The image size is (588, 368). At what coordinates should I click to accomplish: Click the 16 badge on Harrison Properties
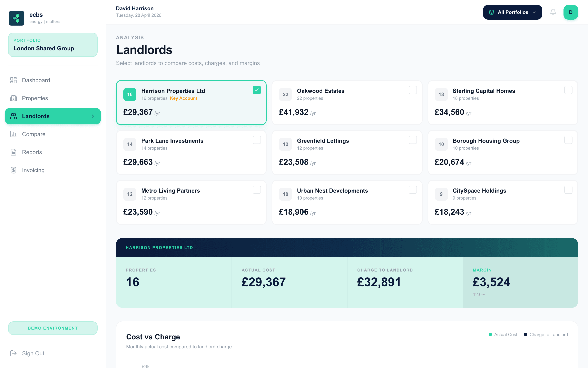pos(130,94)
